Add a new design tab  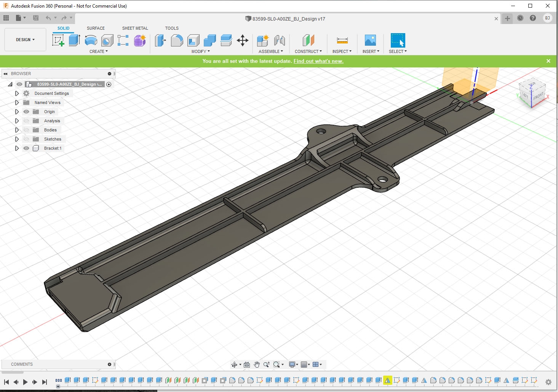pos(507,18)
